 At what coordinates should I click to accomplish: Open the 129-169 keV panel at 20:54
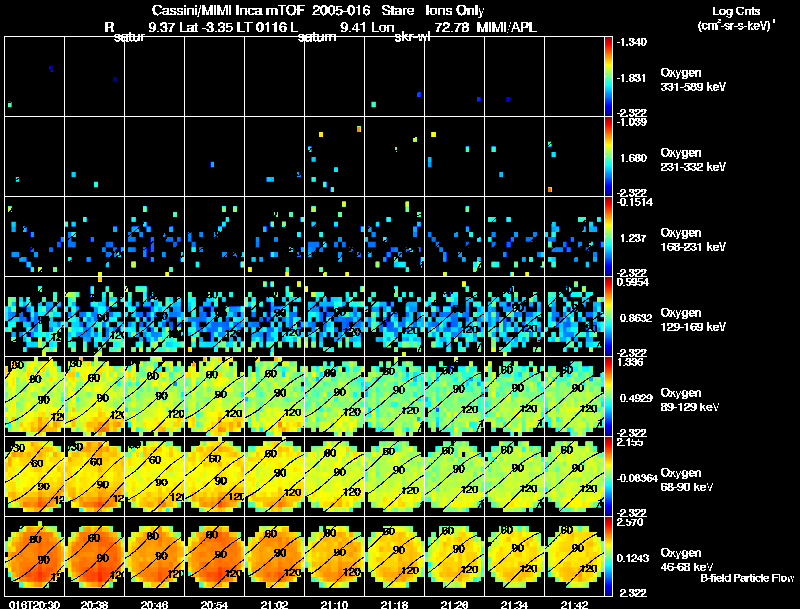pyautogui.click(x=214, y=316)
